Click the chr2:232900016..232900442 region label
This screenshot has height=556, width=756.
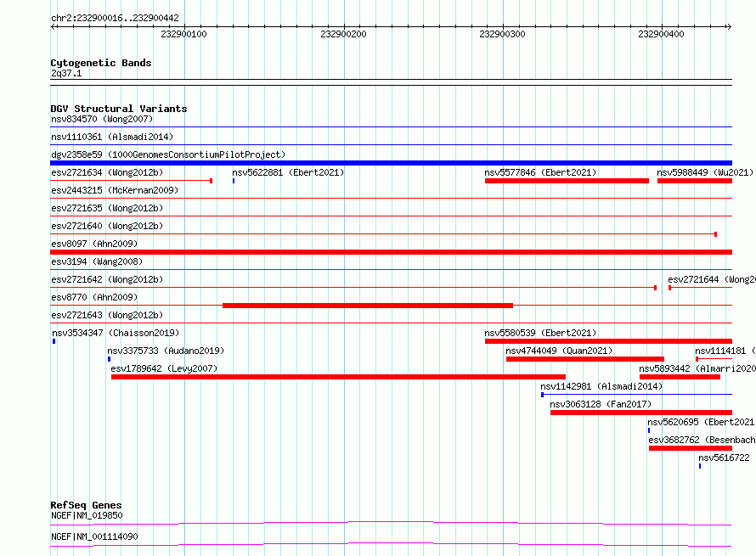(x=115, y=18)
